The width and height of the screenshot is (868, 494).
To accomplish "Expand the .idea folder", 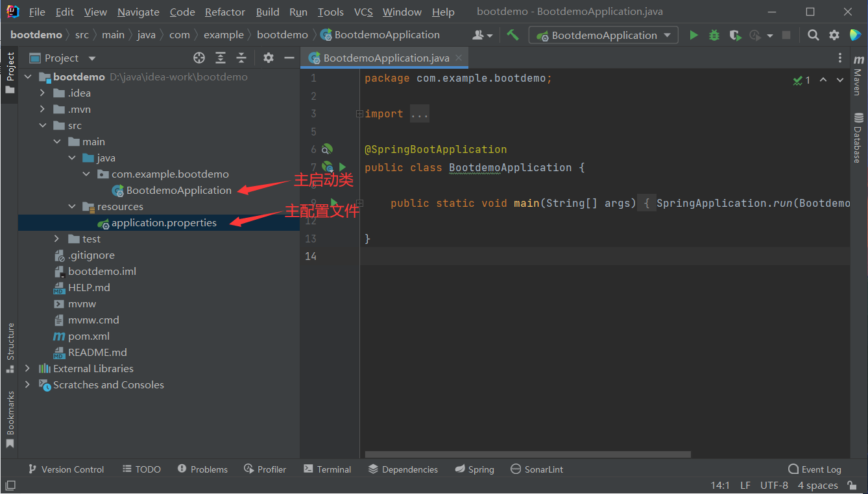I will (42, 93).
